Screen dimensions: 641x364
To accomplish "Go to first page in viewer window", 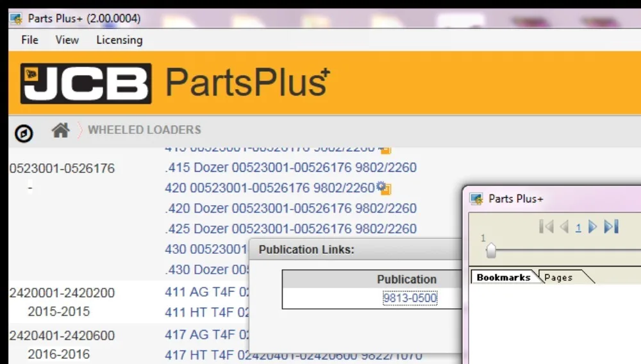I will coord(547,227).
